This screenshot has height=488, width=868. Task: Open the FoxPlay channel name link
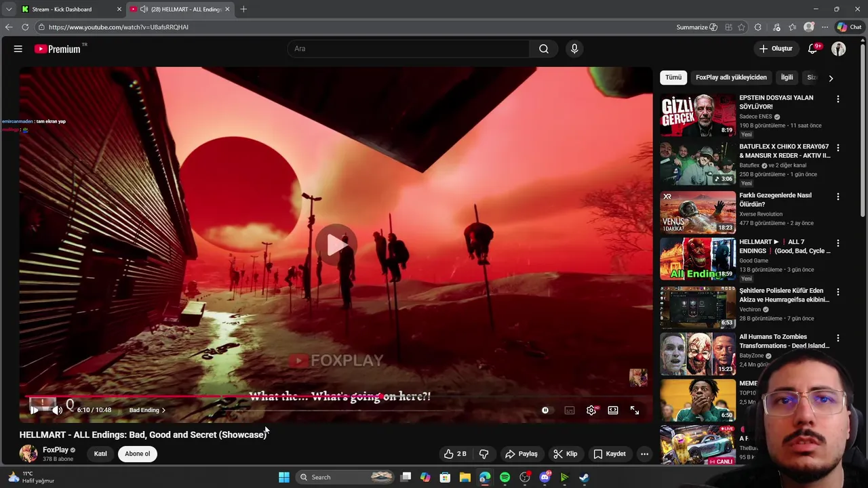coord(56,450)
